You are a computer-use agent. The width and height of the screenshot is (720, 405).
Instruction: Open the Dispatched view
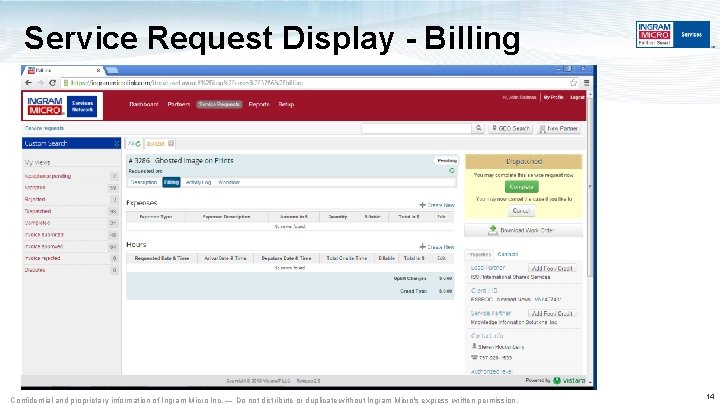(38, 211)
